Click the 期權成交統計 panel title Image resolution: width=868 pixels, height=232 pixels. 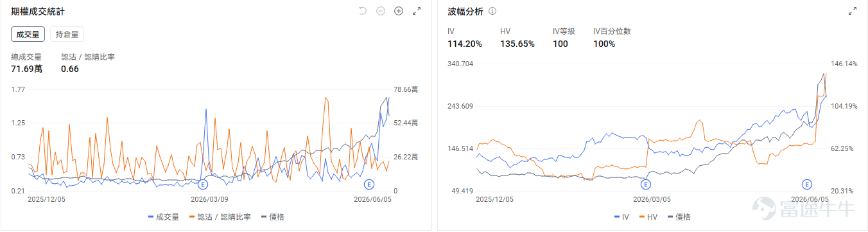[x=38, y=12]
